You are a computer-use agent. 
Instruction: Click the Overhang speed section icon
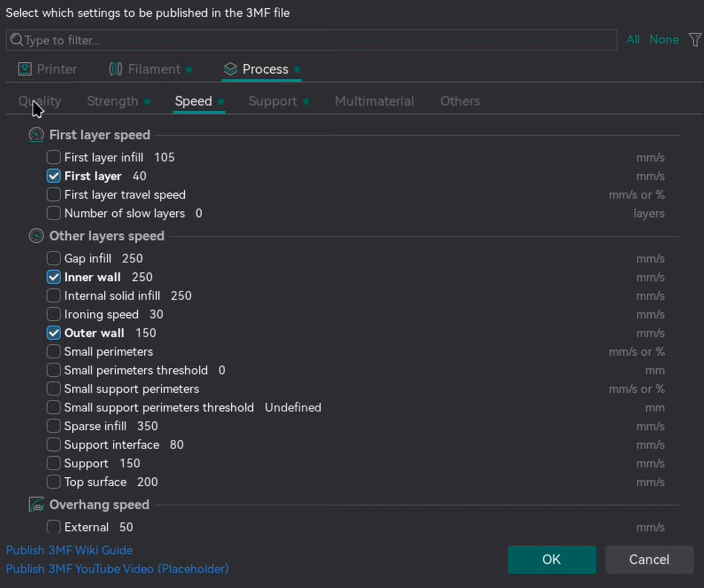(x=36, y=504)
